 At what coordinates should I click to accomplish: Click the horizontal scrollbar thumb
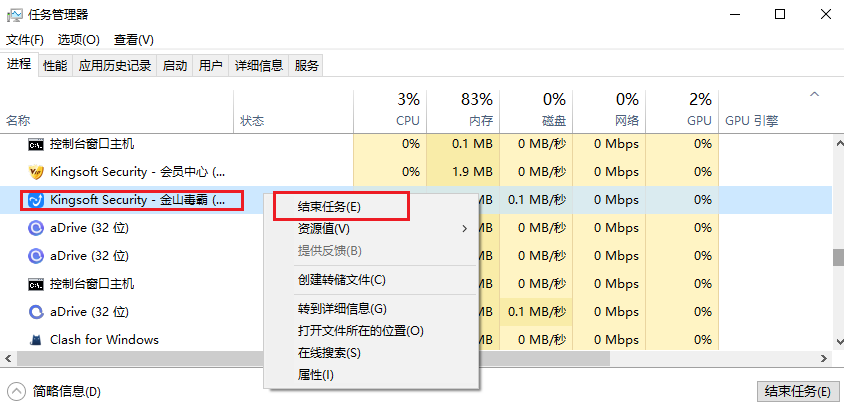point(313,358)
